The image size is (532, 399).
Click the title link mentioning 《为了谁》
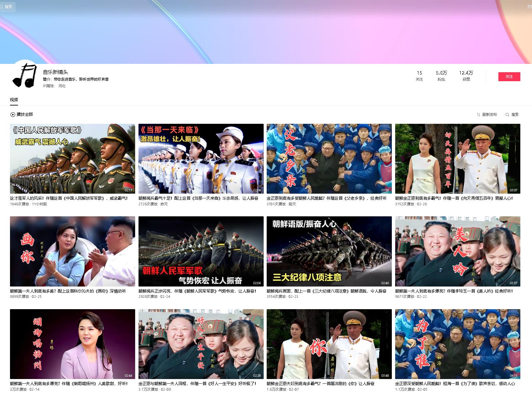(x=455, y=383)
